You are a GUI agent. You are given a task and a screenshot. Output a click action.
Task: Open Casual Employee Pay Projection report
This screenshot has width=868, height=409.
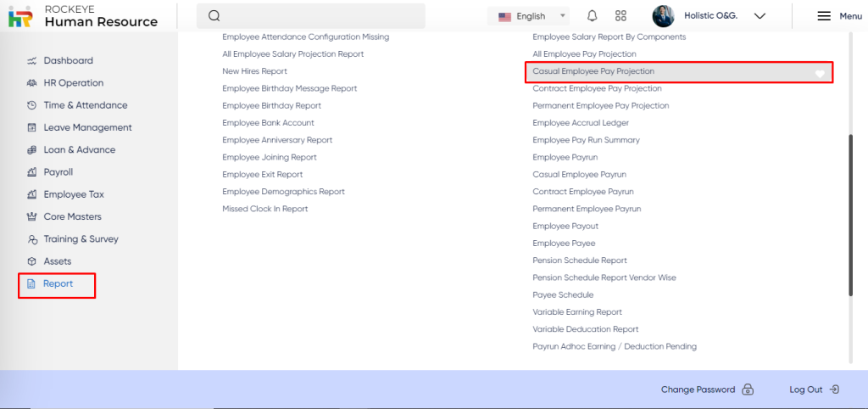click(593, 71)
